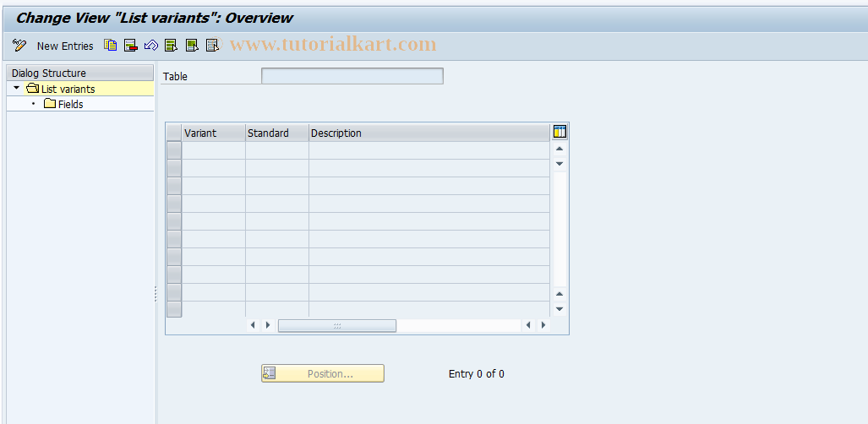Click the Select All icon

pos(171,46)
